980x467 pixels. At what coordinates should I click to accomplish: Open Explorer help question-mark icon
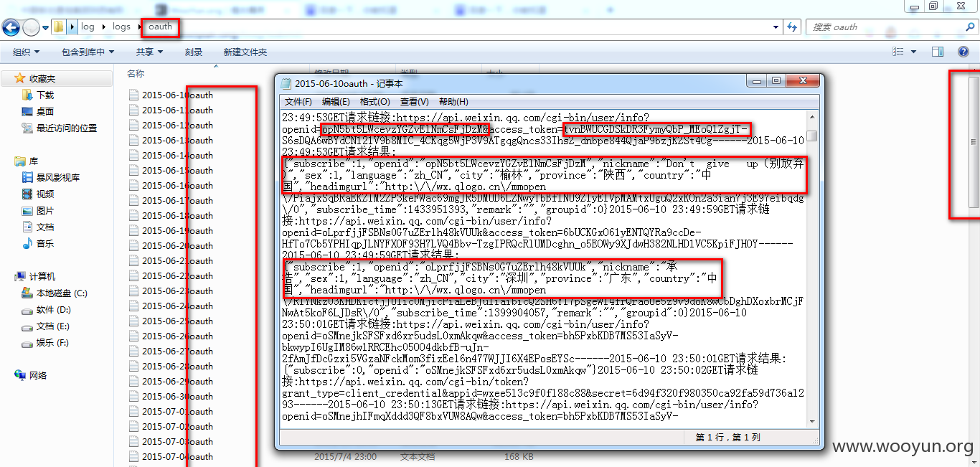click(965, 52)
